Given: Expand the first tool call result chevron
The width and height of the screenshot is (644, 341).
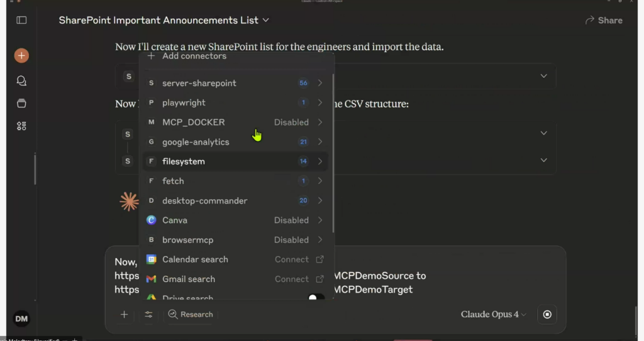Looking at the screenshot, I should 544,76.
